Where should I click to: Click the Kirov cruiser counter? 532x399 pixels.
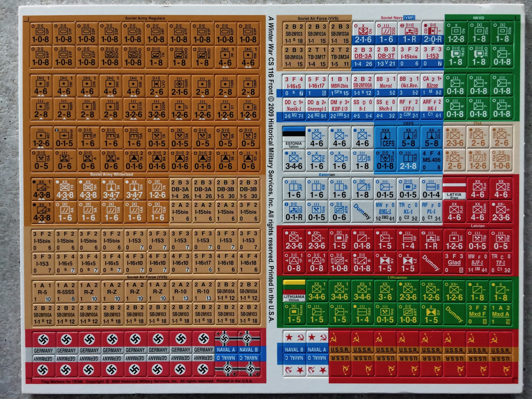pyautogui.click(x=432, y=86)
